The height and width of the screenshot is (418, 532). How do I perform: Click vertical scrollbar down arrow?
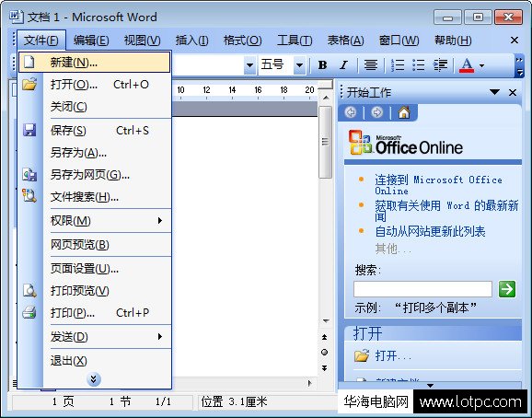[x=326, y=320]
